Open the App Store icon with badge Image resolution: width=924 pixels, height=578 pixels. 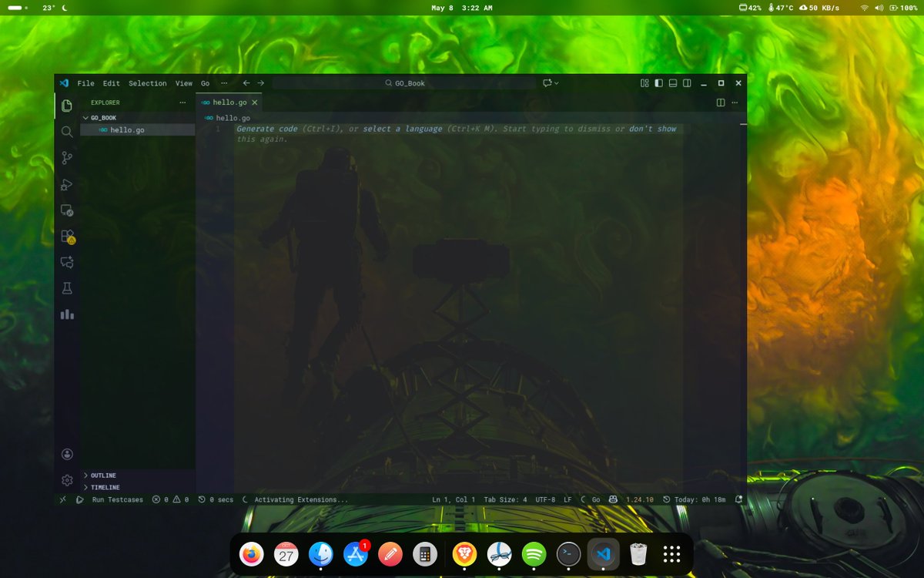pos(357,553)
